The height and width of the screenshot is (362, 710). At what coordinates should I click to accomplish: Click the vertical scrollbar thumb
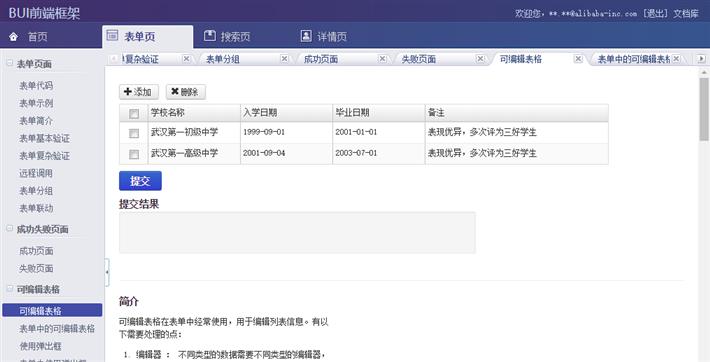coord(704,109)
